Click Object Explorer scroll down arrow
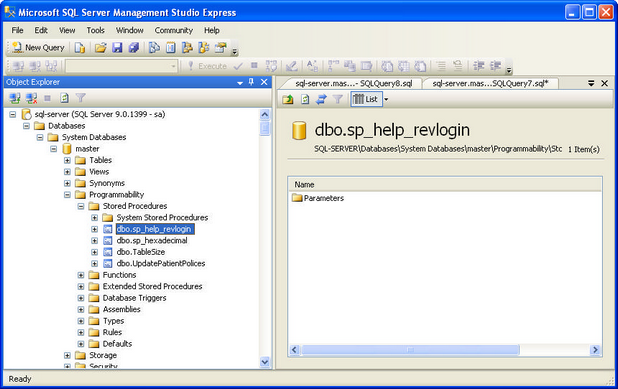The width and height of the screenshot is (618, 389). click(265, 362)
